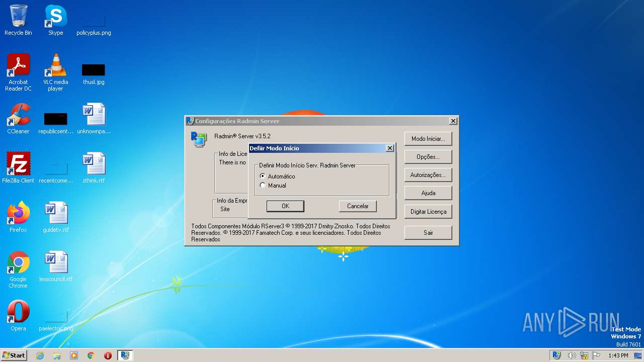Open the Recycle Bin desktop icon
The image size is (644, 362).
click(x=18, y=20)
